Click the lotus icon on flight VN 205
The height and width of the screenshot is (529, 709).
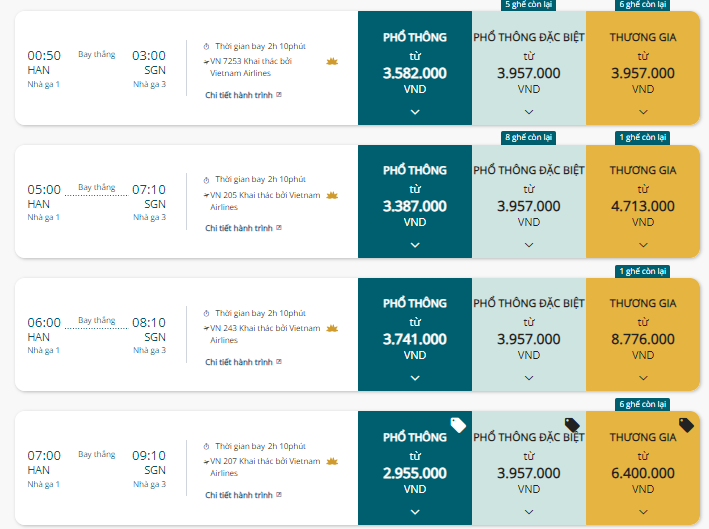332,195
